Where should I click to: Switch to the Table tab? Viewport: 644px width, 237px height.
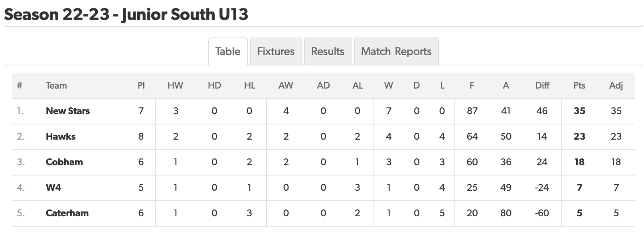(x=228, y=51)
